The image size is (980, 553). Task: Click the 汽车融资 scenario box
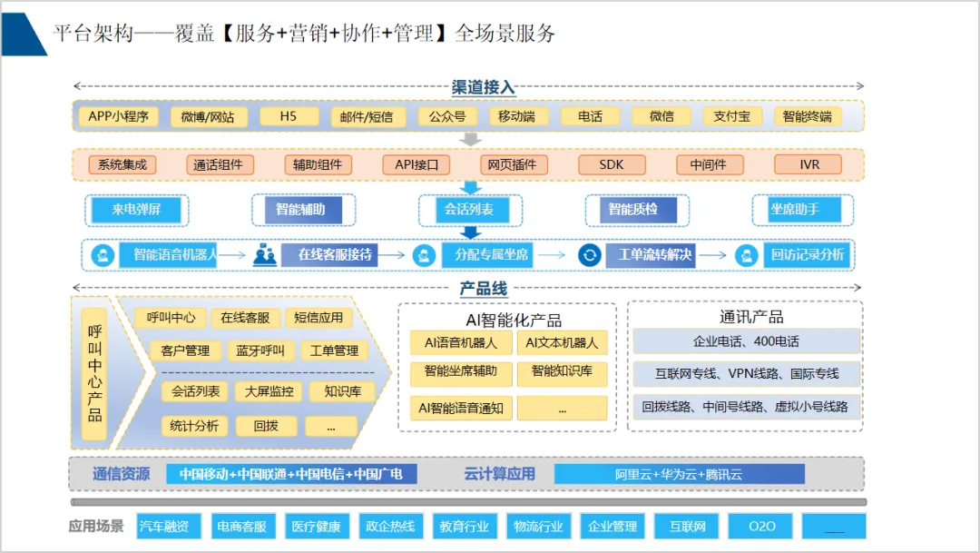(x=168, y=527)
